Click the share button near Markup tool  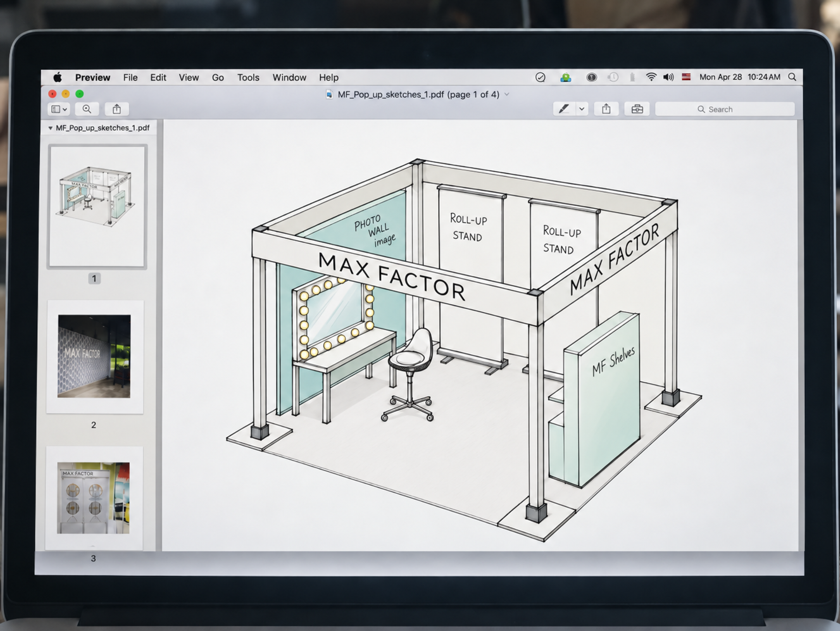(606, 109)
